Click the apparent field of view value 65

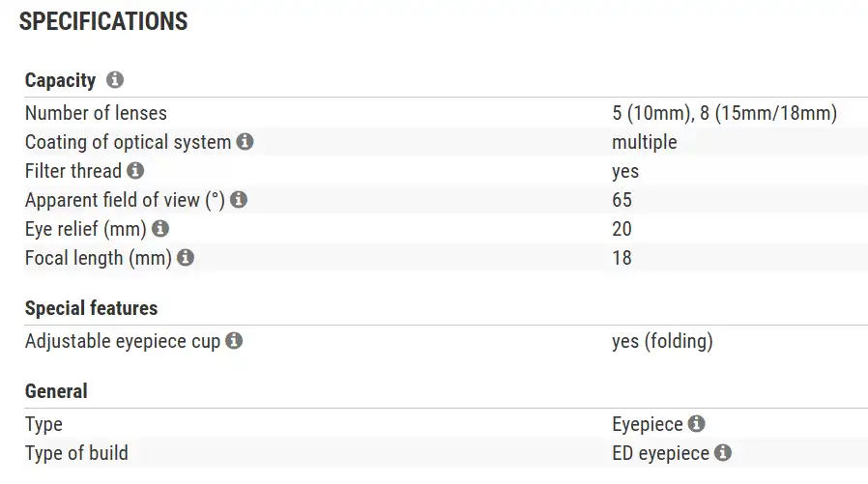click(x=622, y=200)
